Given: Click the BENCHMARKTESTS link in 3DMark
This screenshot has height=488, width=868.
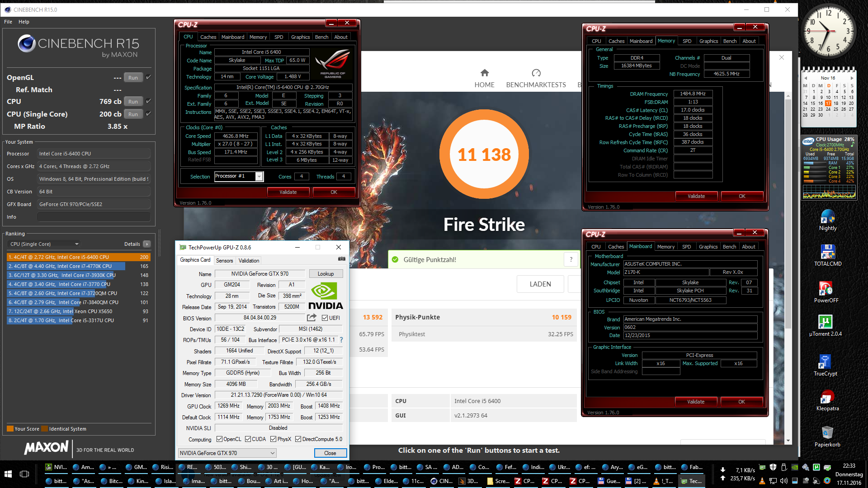Looking at the screenshot, I should tap(536, 85).
